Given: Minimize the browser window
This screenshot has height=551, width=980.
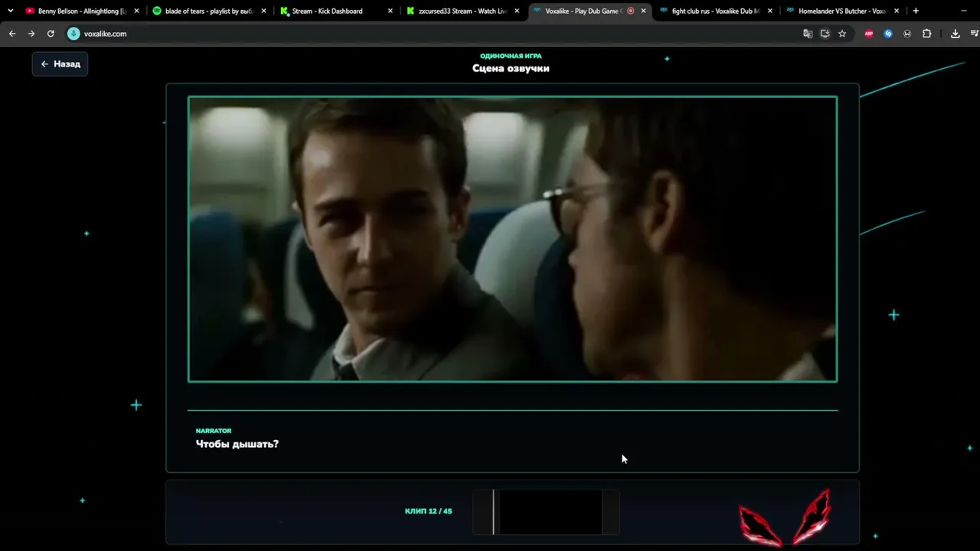Looking at the screenshot, I should click(963, 11).
